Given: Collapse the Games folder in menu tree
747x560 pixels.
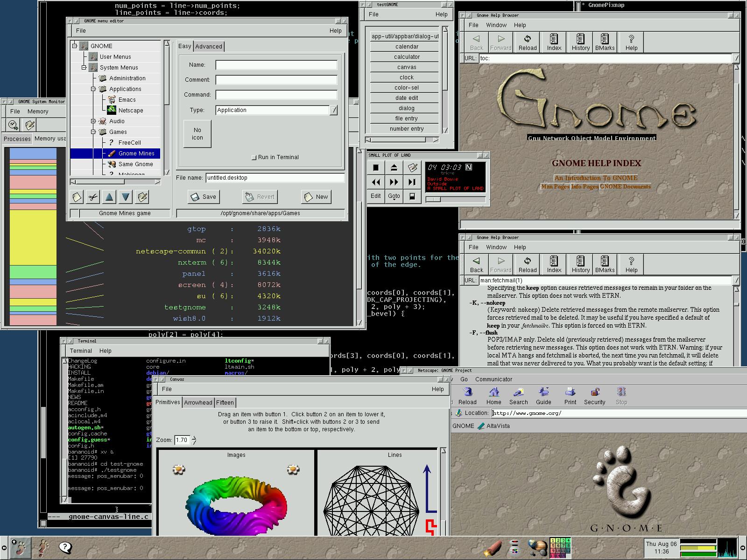Looking at the screenshot, I should click(x=93, y=132).
